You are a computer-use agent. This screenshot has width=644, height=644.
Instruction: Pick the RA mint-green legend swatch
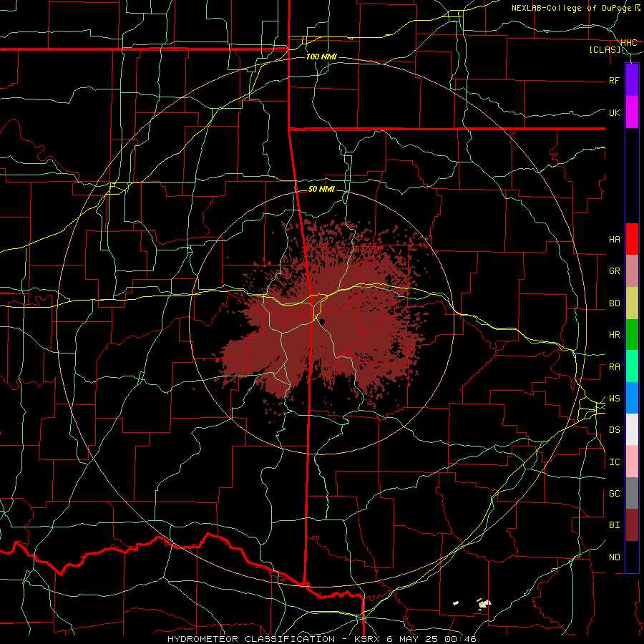pyautogui.click(x=632, y=366)
